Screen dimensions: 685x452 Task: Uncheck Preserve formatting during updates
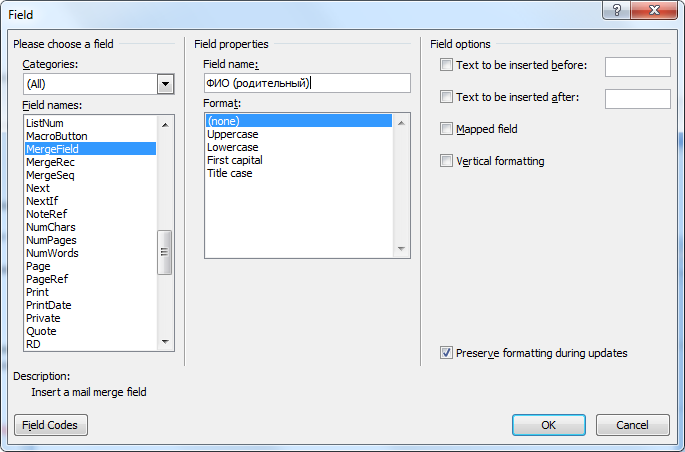[x=446, y=353]
